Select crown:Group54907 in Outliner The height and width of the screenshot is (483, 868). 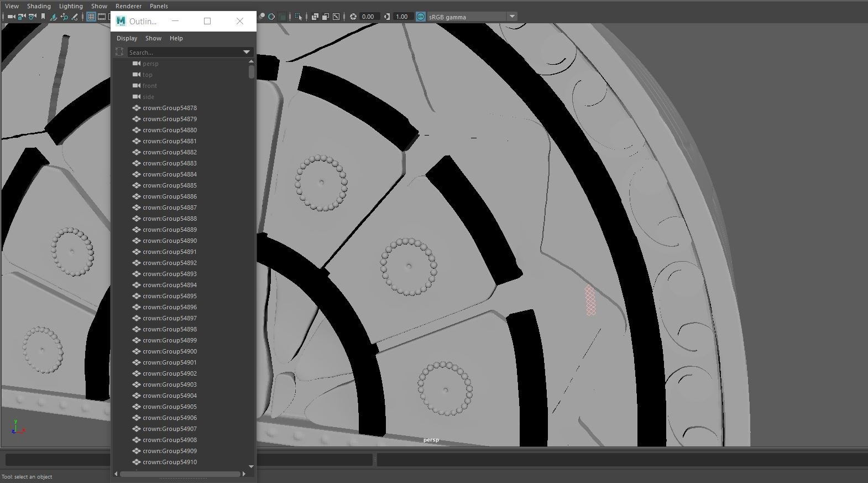169,429
